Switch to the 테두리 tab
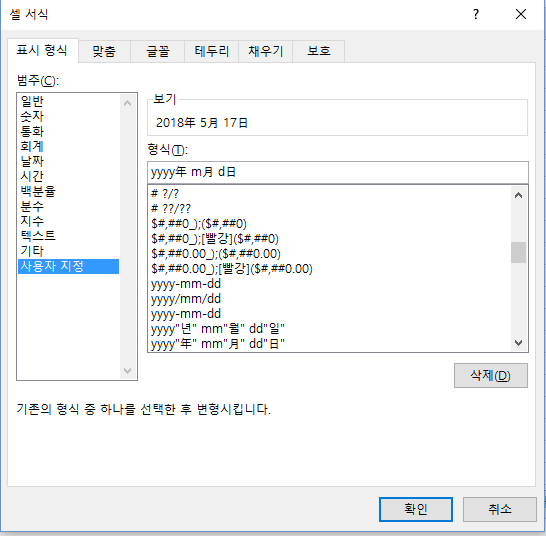The width and height of the screenshot is (546, 536). pos(211,51)
